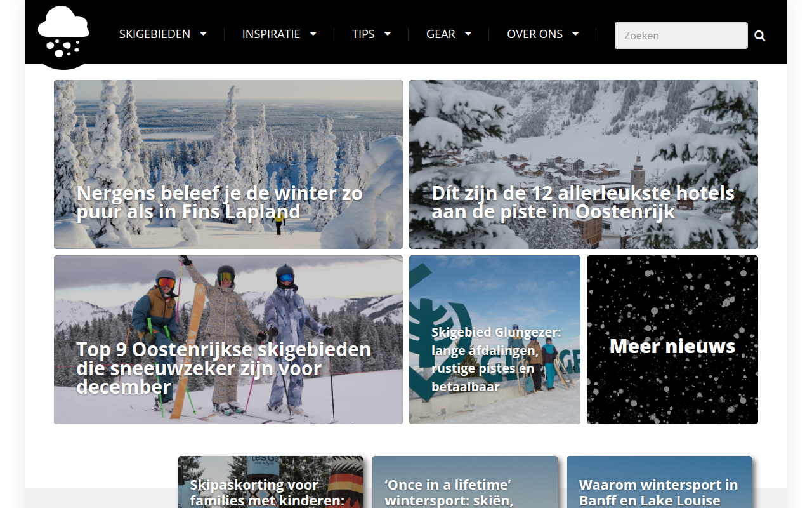The height and width of the screenshot is (508, 812).
Task: Open the Gear menu
Action: [x=441, y=34]
